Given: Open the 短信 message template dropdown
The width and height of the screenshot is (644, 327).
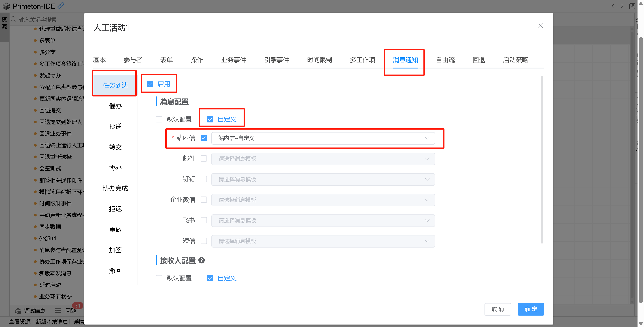Looking at the screenshot, I should point(323,241).
